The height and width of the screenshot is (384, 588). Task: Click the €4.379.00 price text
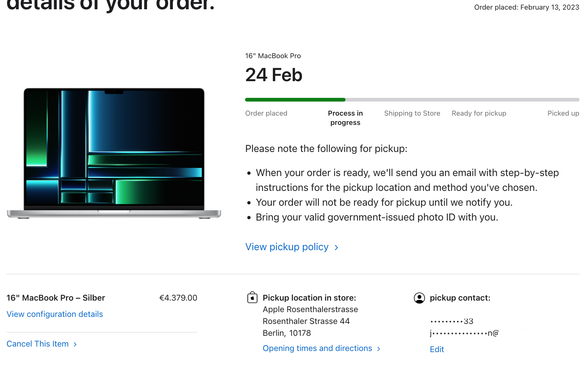click(178, 298)
